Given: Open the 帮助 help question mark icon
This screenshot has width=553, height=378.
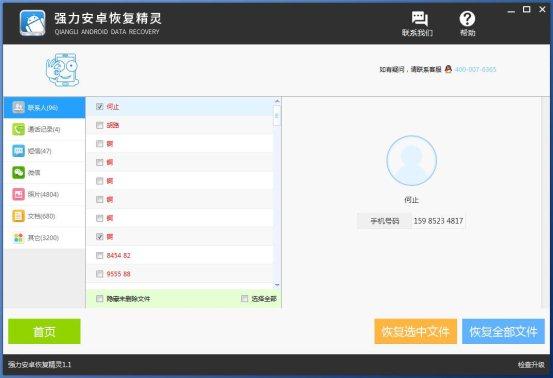Looking at the screenshot, I should (467, 18).
